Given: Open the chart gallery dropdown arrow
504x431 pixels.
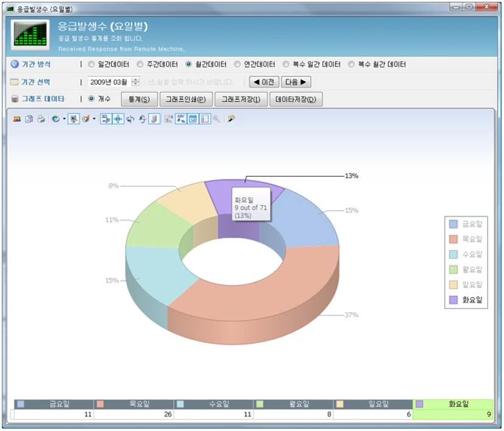Looking at the screenshot, I should (64, 119).
